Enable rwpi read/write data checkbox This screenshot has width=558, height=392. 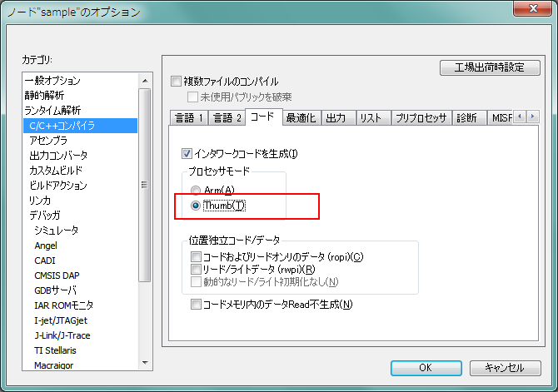197,270
